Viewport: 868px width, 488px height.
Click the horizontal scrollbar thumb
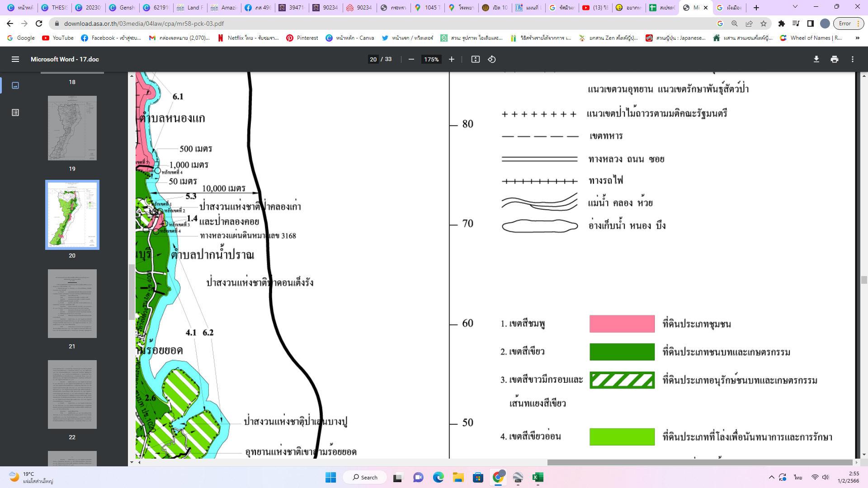point(699,462)
